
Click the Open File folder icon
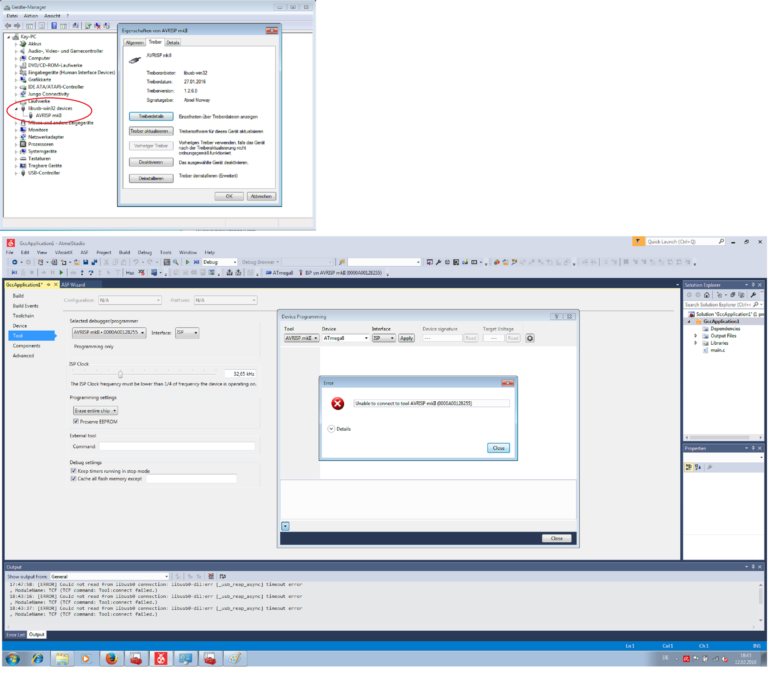click(77, 262)
